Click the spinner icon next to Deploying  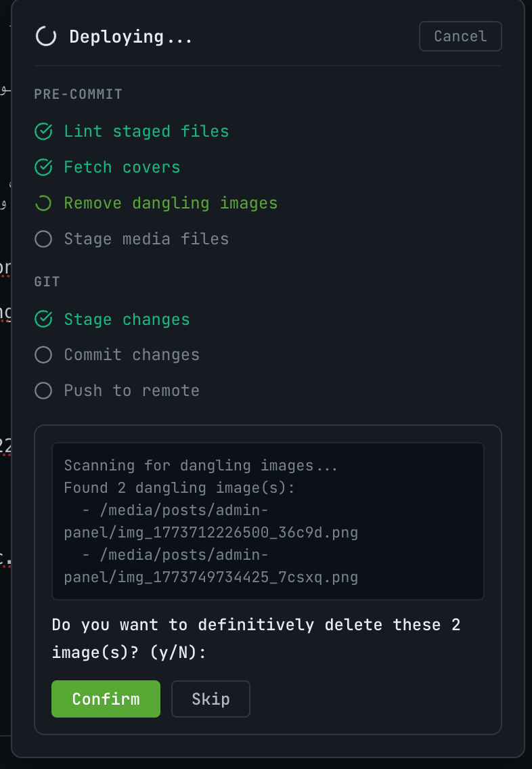(45, 37)
